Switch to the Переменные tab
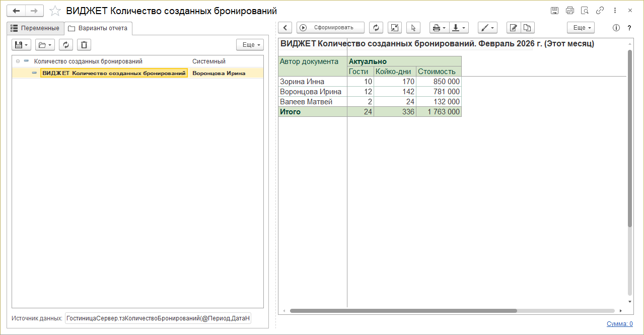Image resolution: width=644 pixels, height=335 pixels. [x=35, y=28]
